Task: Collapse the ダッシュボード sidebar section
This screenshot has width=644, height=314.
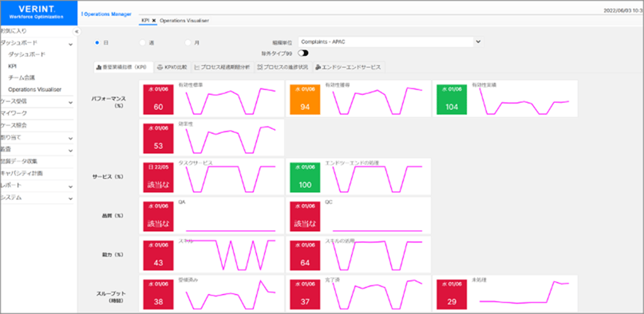Action: [x=71, y=44]
